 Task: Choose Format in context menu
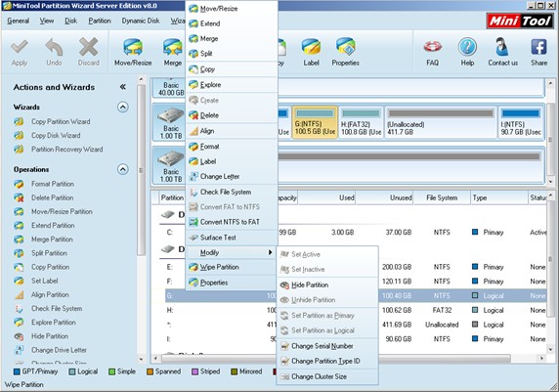[x=232, y=147]
